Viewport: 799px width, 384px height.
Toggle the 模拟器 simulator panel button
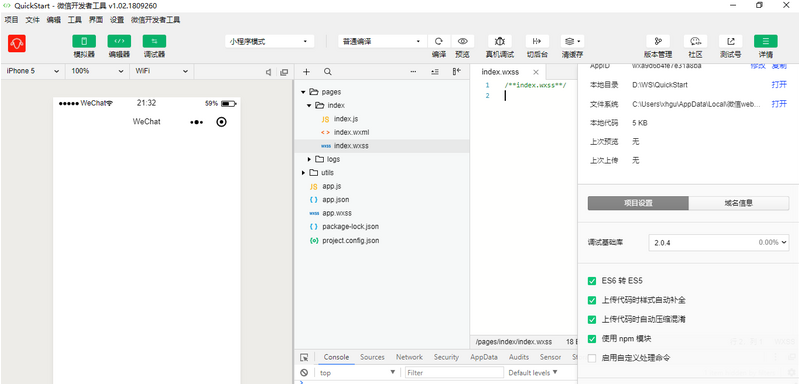[84, 41]
